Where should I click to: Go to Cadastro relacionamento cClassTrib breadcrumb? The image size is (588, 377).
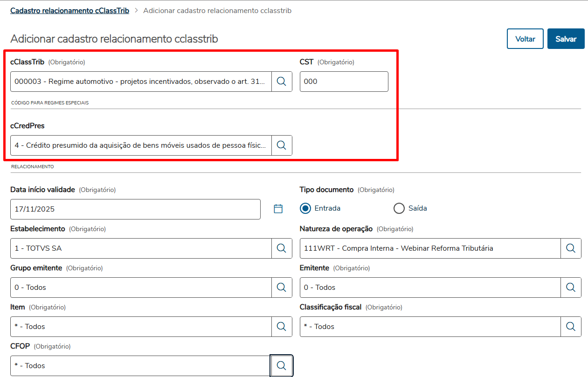(69, 10)
